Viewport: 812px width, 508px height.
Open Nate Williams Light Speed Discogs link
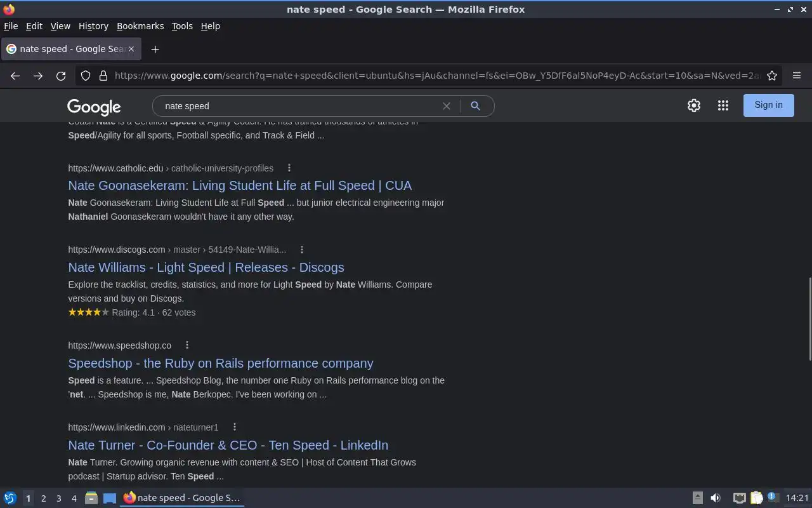tap(206, 267)
